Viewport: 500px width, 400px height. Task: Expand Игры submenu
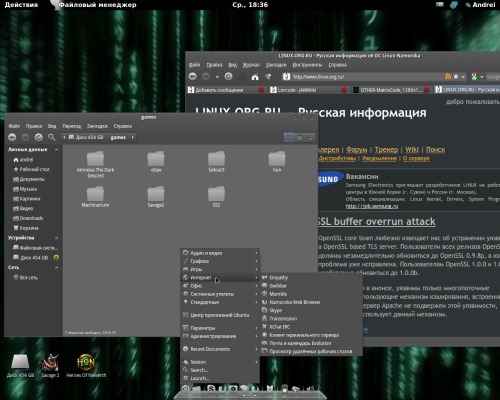220,269
